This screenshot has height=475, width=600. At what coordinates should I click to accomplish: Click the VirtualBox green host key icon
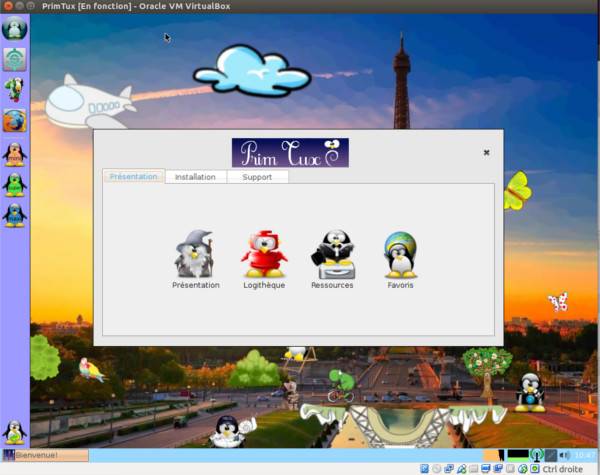coord(535,468)
